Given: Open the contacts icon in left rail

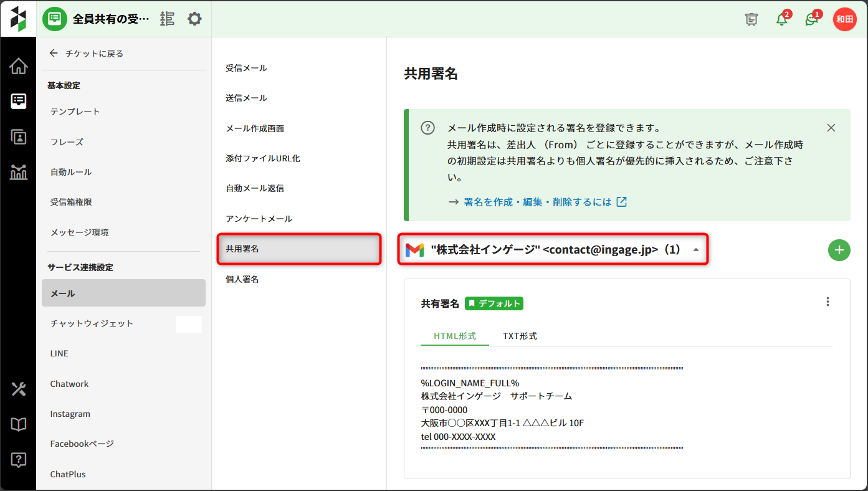Looking at the screenshot, I should pyautogui.click(x=18, y=137).
